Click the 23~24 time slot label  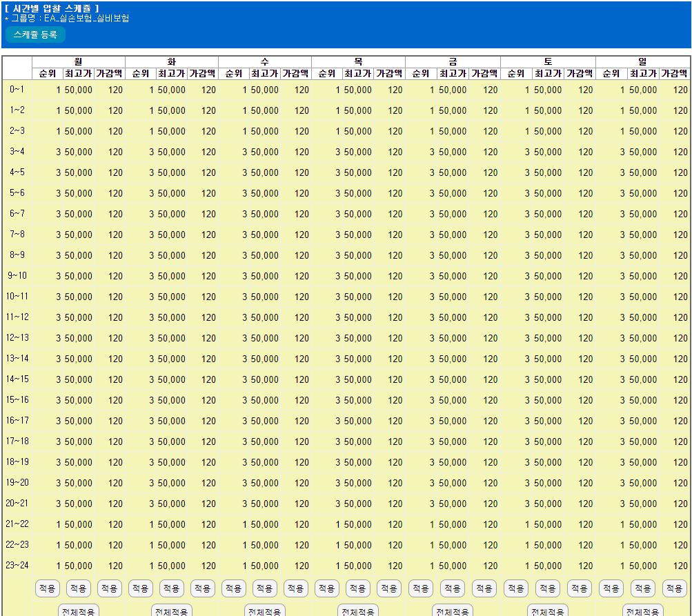[17, 565]
